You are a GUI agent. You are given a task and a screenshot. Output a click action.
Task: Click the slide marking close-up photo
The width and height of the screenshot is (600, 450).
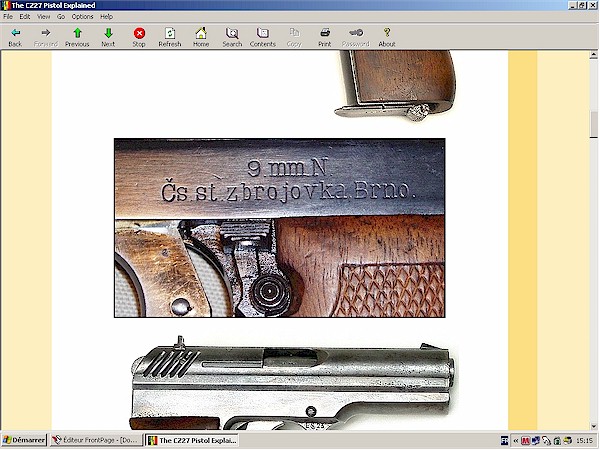(x=280, y=228)
